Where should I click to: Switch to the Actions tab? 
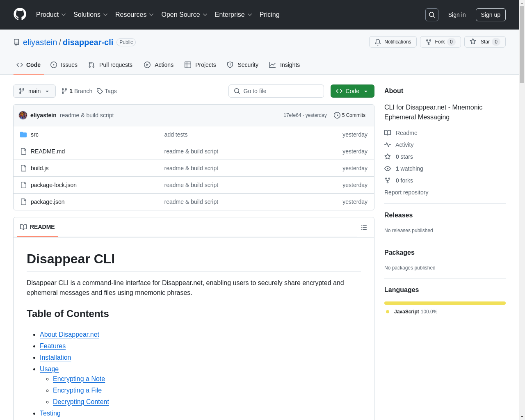point(159,65)
